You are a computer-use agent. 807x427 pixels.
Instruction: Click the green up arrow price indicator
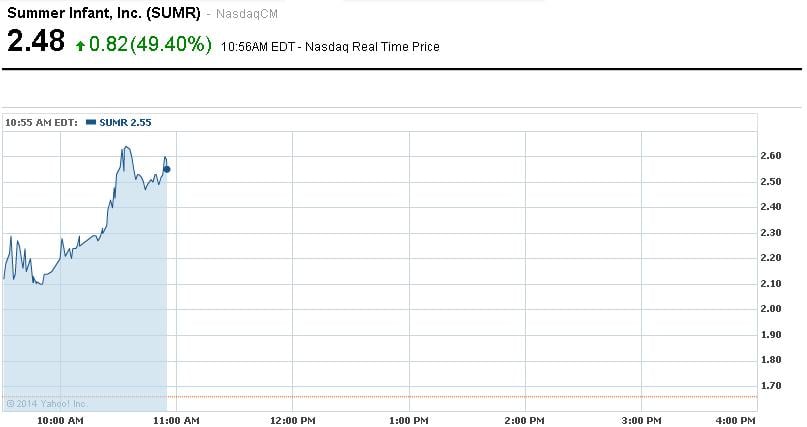click(80, 46)
